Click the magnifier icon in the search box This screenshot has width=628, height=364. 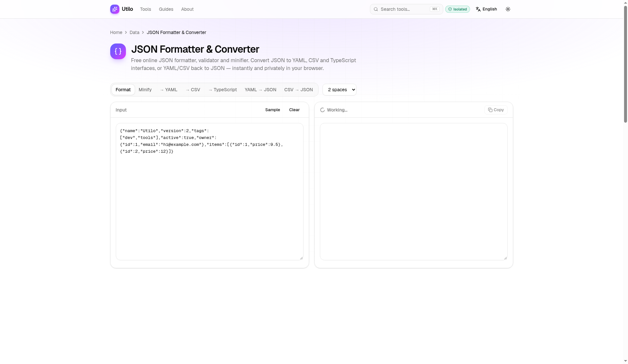[x=376, y=9]
